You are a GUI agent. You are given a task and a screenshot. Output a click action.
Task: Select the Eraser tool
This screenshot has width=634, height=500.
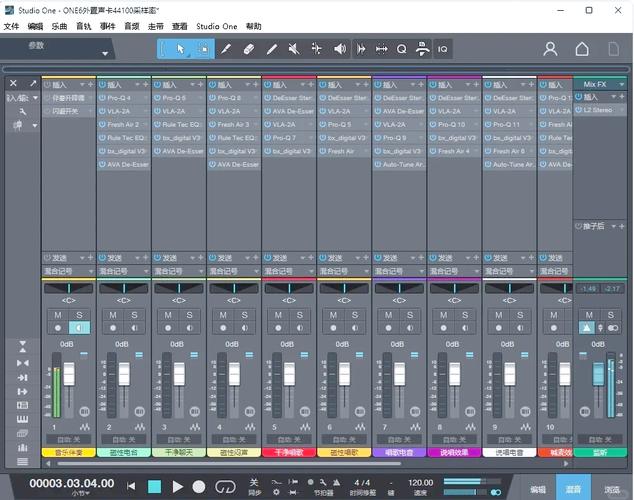248,48
